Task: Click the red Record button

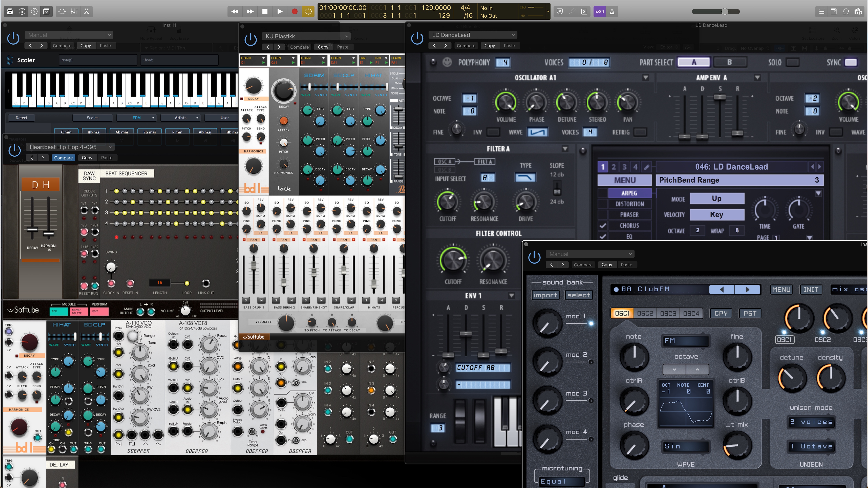Action: click(x=294, y=11)
